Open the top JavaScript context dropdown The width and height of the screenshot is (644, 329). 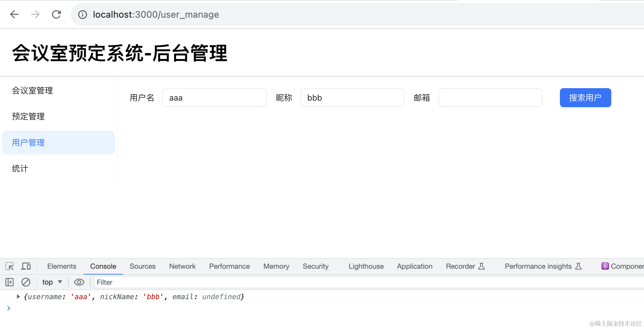[x=52, y=282]
